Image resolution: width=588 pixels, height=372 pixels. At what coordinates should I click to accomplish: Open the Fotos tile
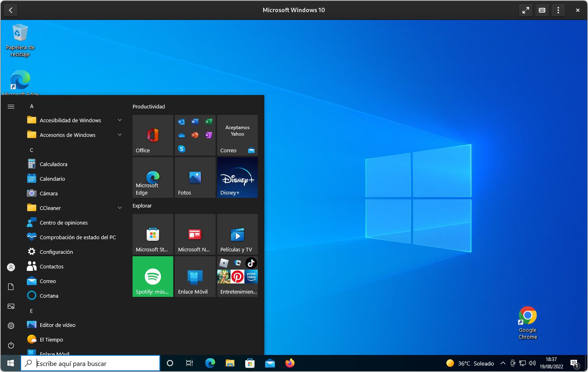tap(195, 177)
